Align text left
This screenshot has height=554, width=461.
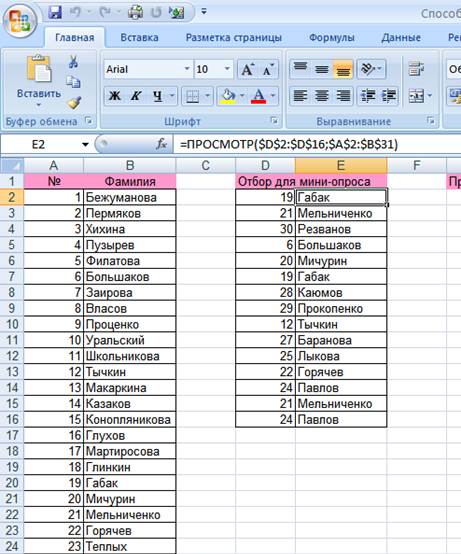pyautogui.click(x=300, y=96)
